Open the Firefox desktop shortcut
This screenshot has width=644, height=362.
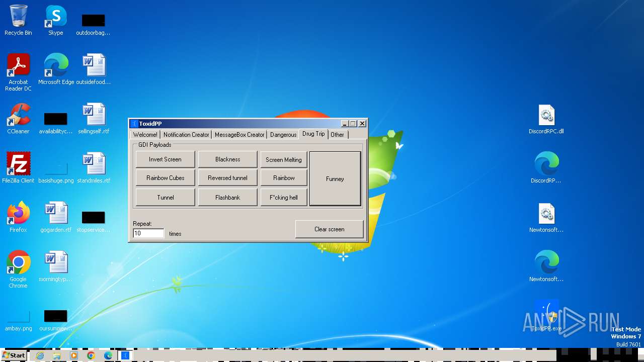[18, 217]
